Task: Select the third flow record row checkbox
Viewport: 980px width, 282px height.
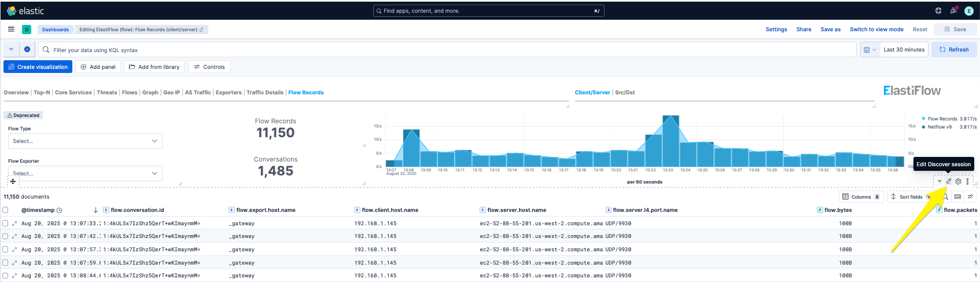Action: click(5, 249)
